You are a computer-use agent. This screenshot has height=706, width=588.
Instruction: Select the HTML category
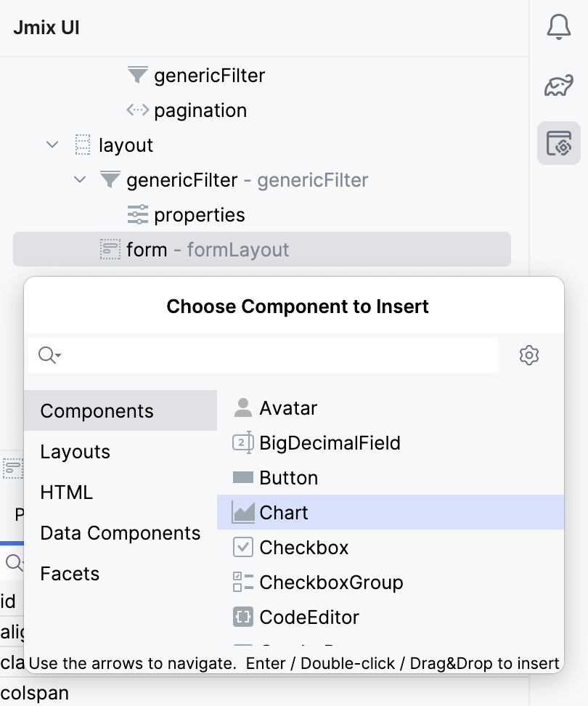pyautogui.click(x=66, y=492)
